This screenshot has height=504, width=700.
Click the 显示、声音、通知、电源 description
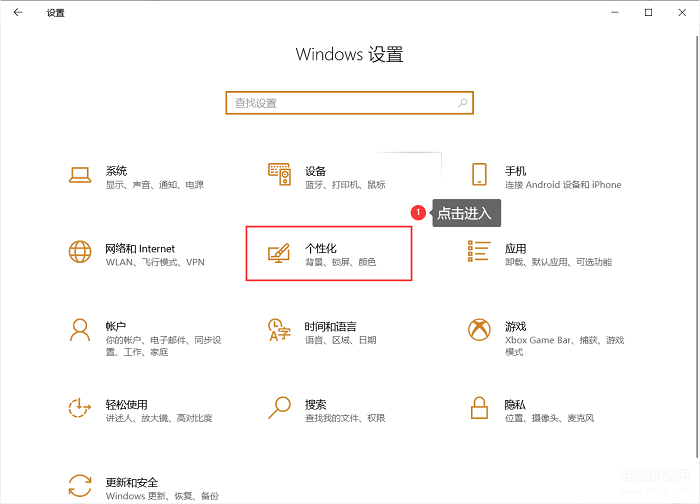tap(154, 184)
